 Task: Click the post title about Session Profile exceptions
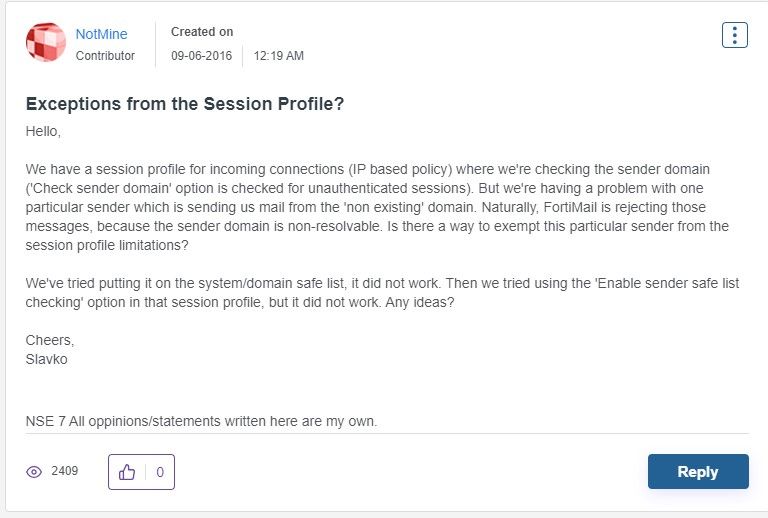(185, 104)
